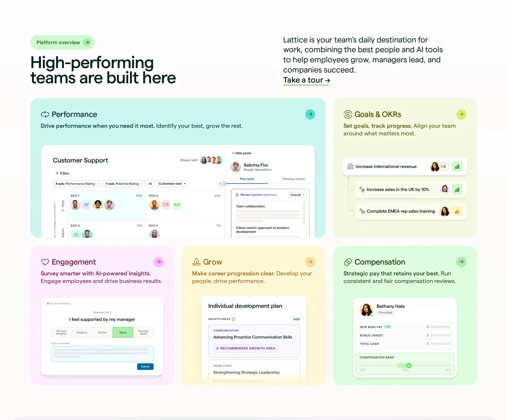Switch to the Previous cycles tab
507x420 pixels.
(x=294, y=179)
